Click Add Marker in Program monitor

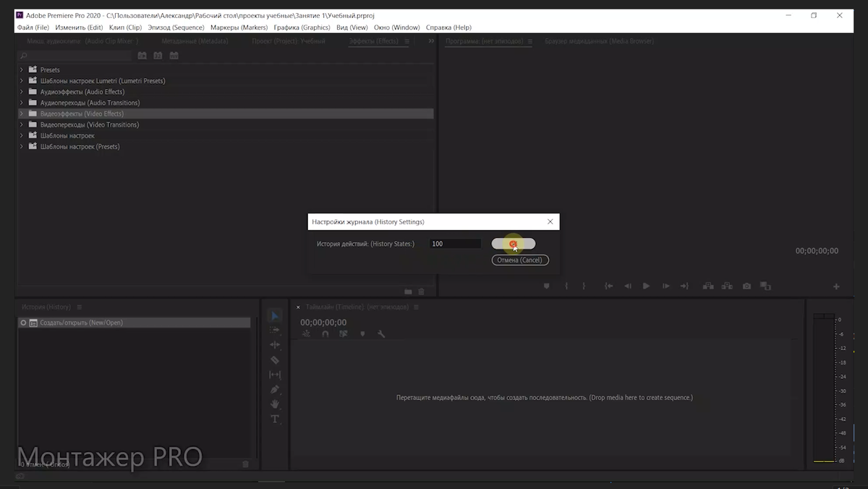(x=547, y=286)
